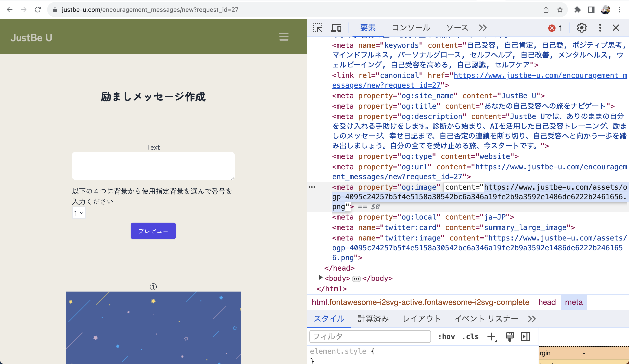This screenshot has width=629, height=364.
Task: Open the red error count badge
Action: click(x=555, y=28)
